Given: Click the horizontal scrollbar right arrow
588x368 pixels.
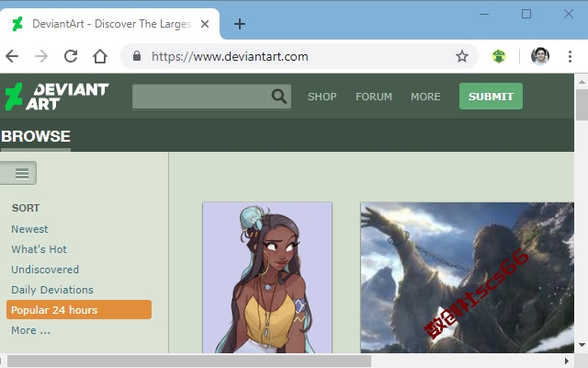Looking at the screenshot, I should coord(567,361).
